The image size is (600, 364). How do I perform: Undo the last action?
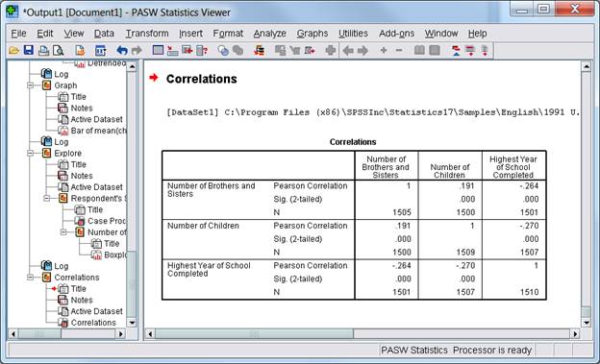[122, 50]
